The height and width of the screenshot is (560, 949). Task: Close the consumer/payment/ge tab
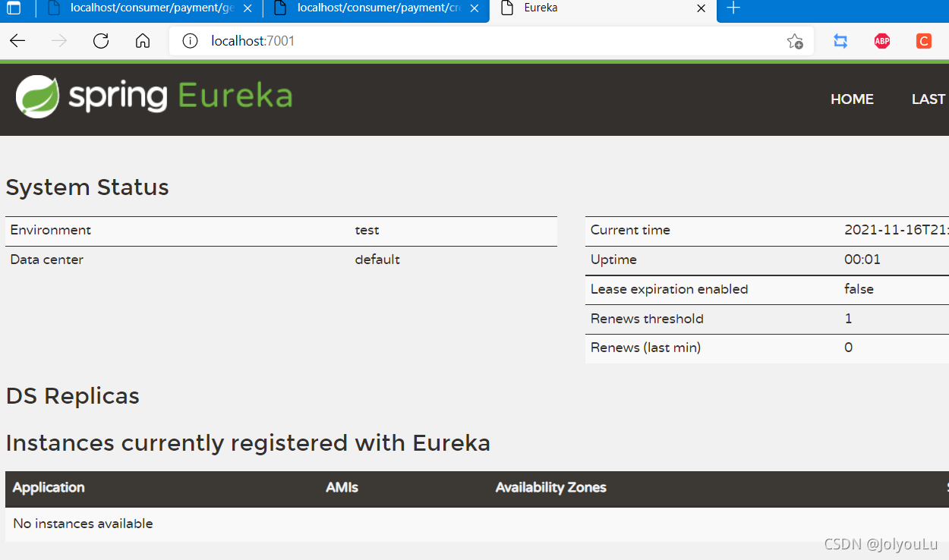click(x=247, y=9)
